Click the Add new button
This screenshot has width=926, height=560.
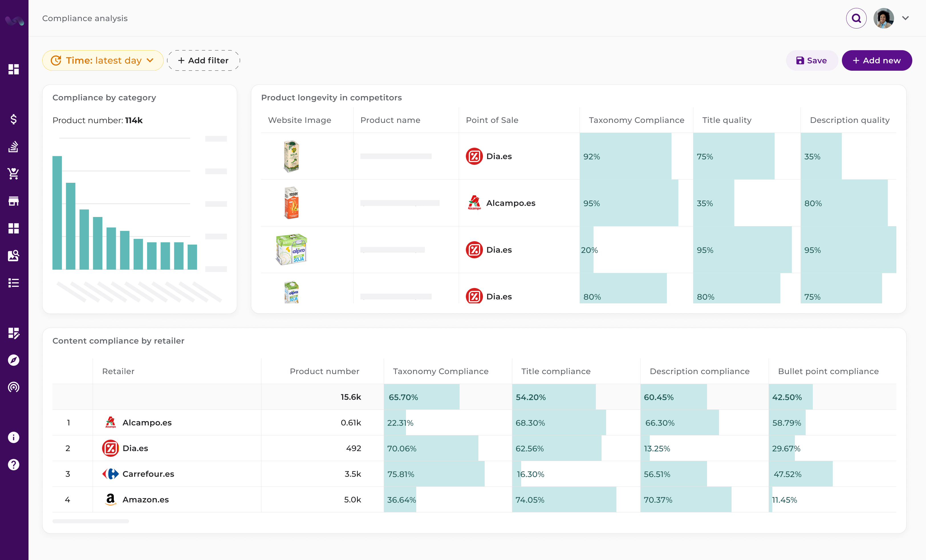(877, 60)
